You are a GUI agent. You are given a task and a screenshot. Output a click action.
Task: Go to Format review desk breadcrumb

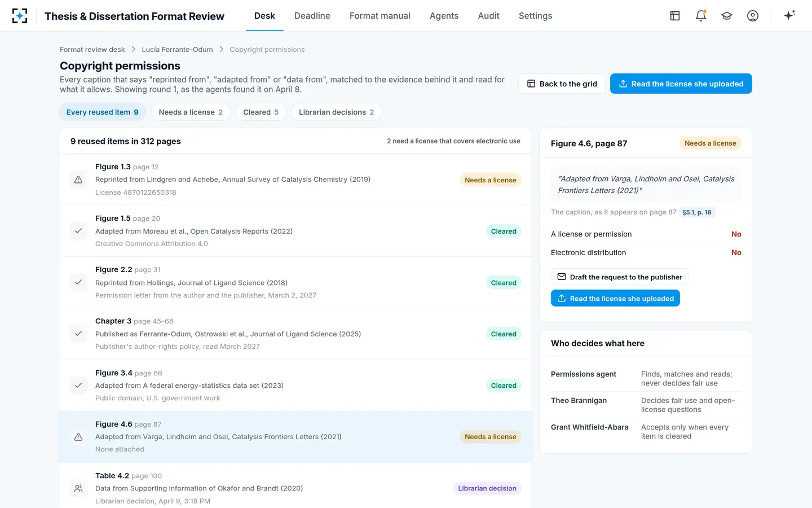(92, 50)
